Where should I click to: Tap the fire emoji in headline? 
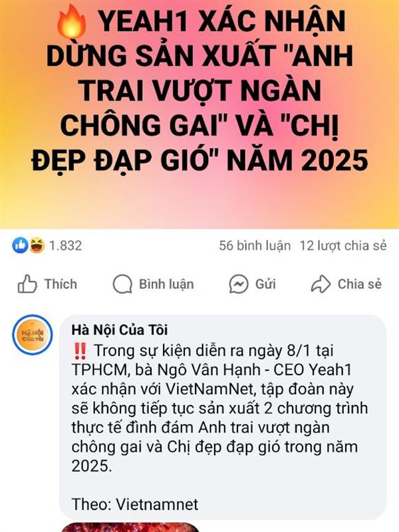[x=72, y=21]
